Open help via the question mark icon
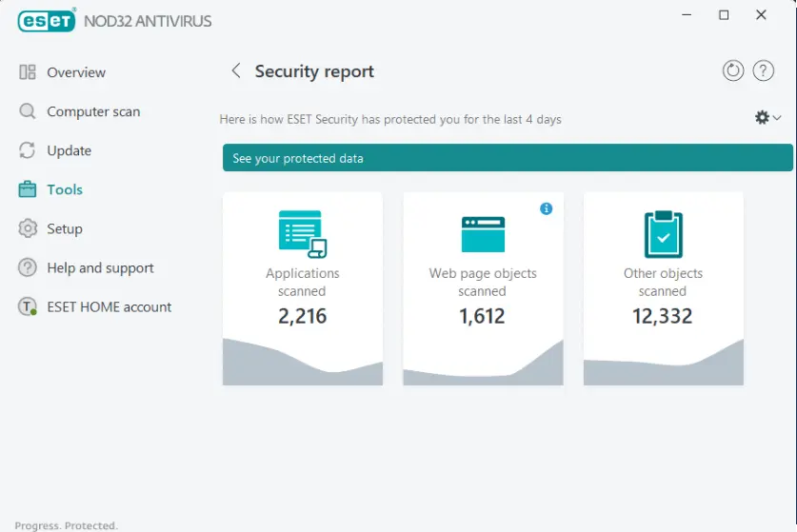This screenshot has height=532, width=797. (x=763, y=71)
